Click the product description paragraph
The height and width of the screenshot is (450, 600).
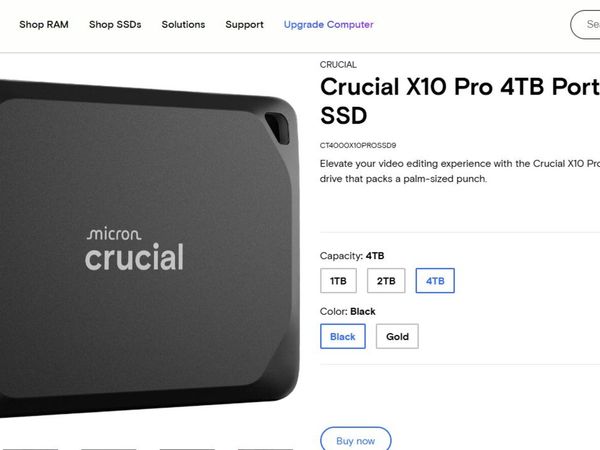click(460, 171)
